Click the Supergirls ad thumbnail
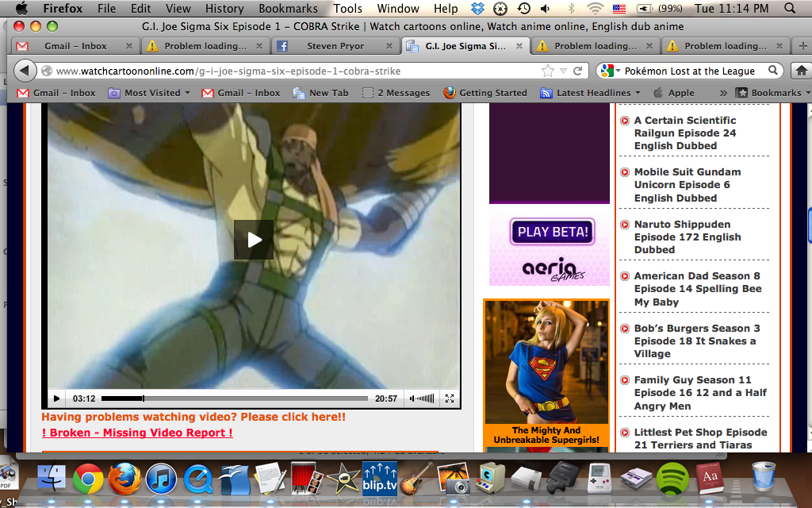The width and height of the screenshot is (812, 508). coord(546,362)
